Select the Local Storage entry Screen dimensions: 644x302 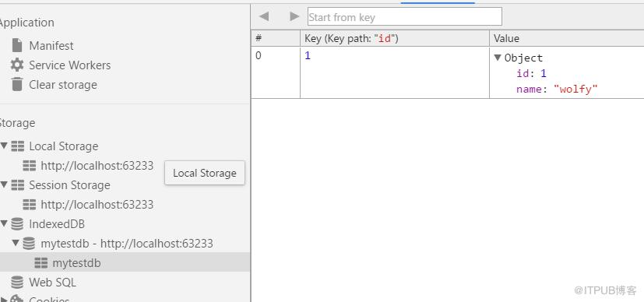point(63,146)
